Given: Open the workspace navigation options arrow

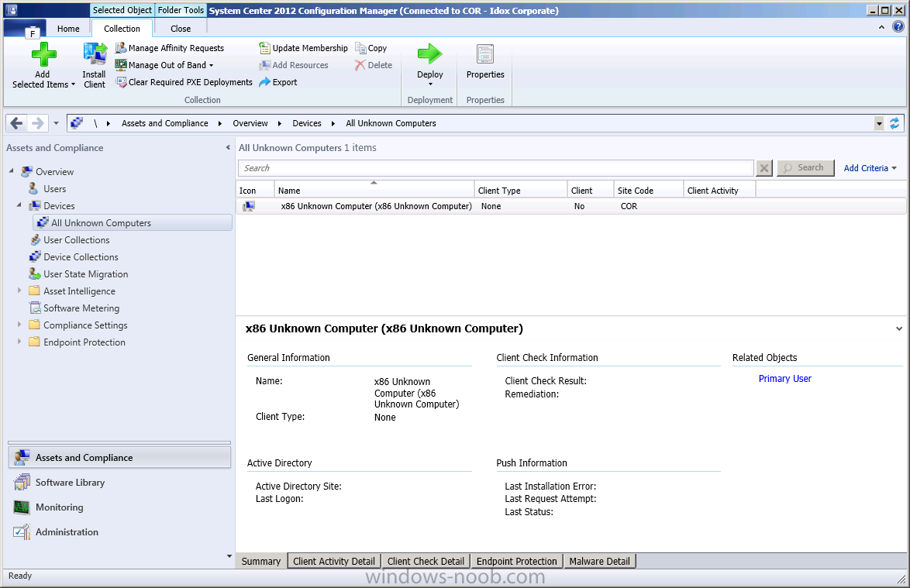Looking at the screenshot, I should (x=229, y=557).
